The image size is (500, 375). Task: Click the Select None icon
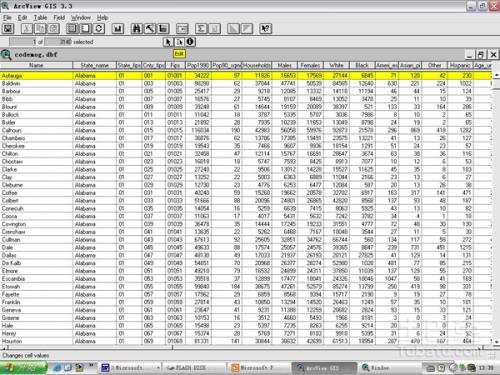click(x=85, y=29)
